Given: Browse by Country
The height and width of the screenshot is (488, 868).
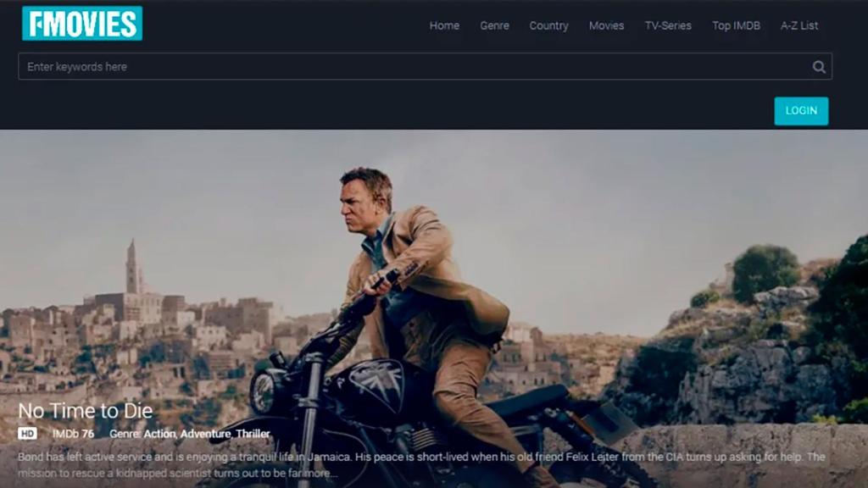Looking at the screenshot, I should point(548,26).
